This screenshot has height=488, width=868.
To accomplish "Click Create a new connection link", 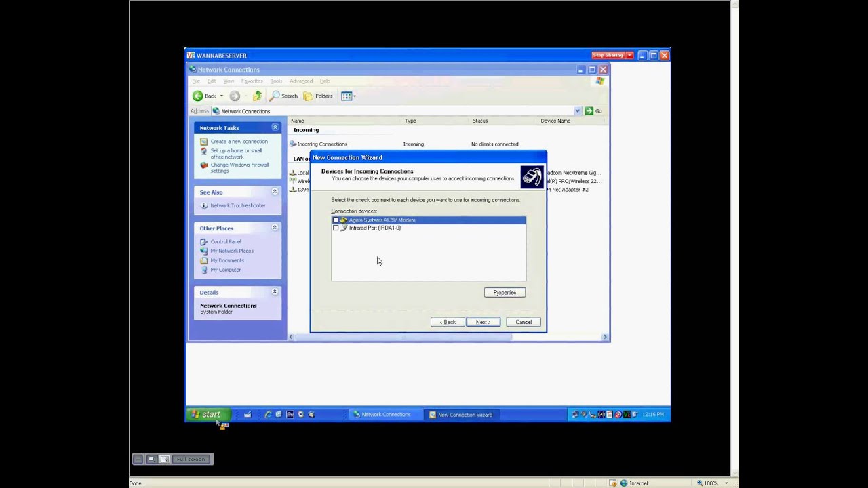I will pos(239,142).
